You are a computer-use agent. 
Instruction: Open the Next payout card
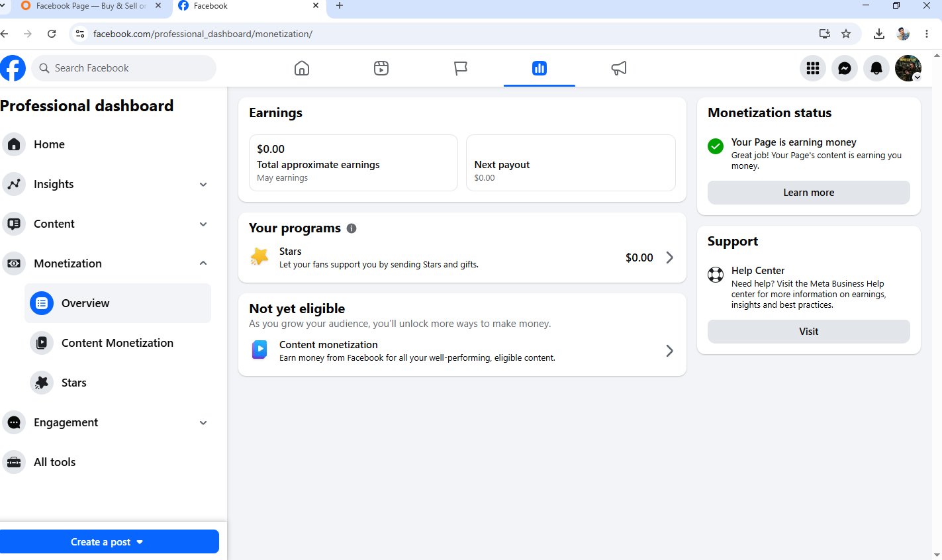tap(571, 163)
